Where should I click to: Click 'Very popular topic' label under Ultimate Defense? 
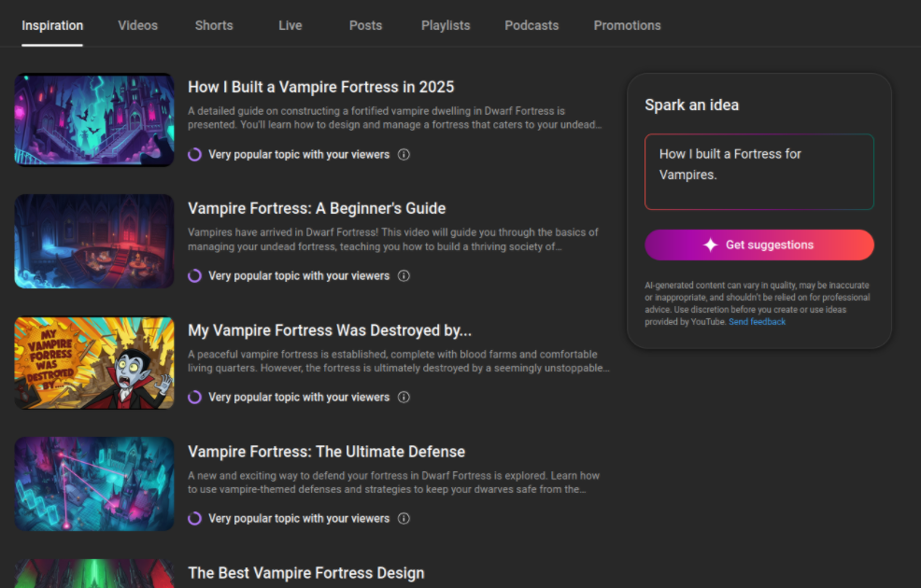(299, 518)
